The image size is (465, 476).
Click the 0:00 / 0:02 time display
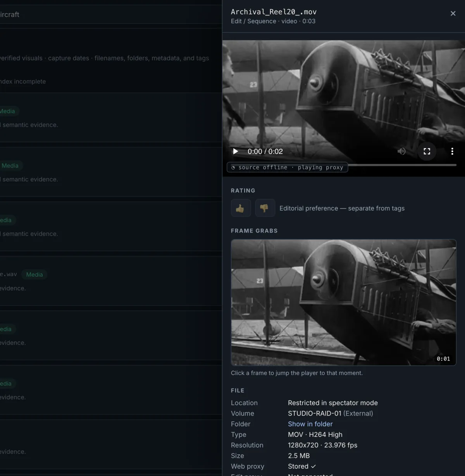265,152
